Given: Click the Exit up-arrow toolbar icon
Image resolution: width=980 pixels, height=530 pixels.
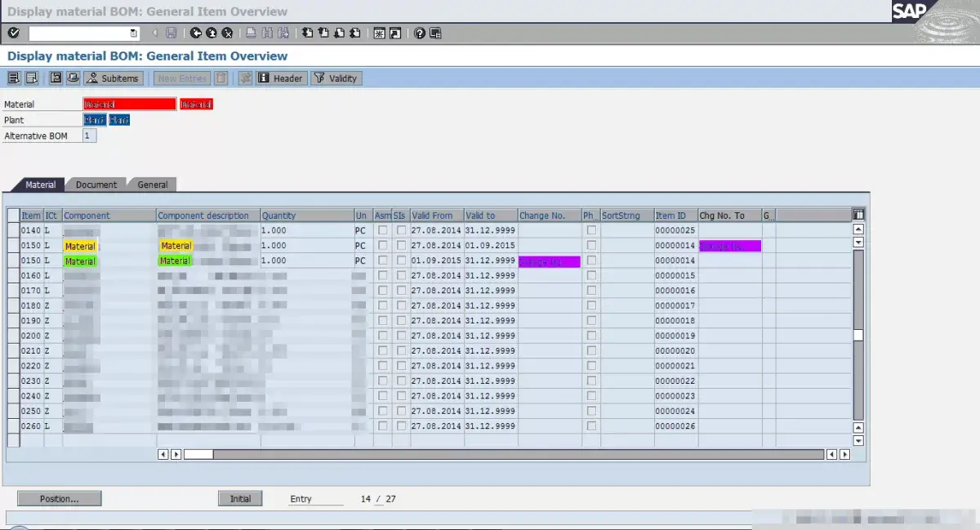Looking at the screenshot, I should [x=212, y=33].
